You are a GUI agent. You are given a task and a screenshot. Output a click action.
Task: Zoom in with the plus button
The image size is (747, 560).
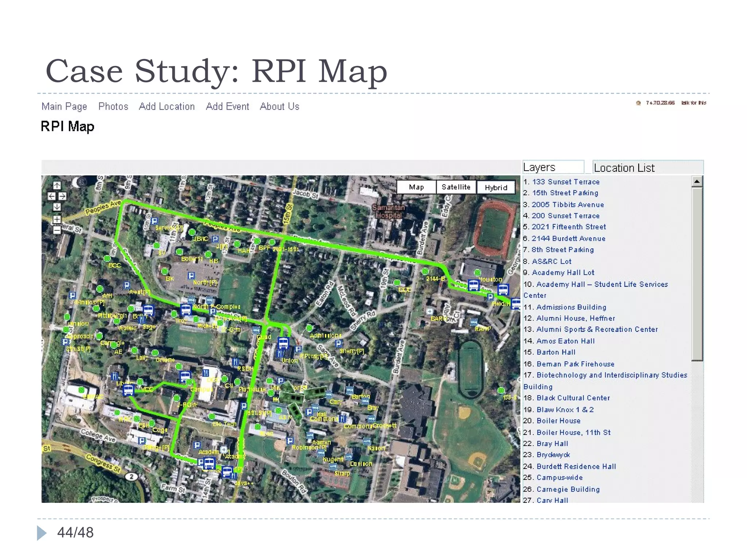[x=57, y=219]
